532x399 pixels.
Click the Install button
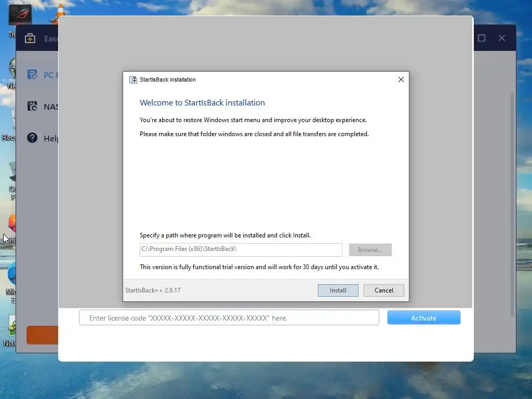338,290
